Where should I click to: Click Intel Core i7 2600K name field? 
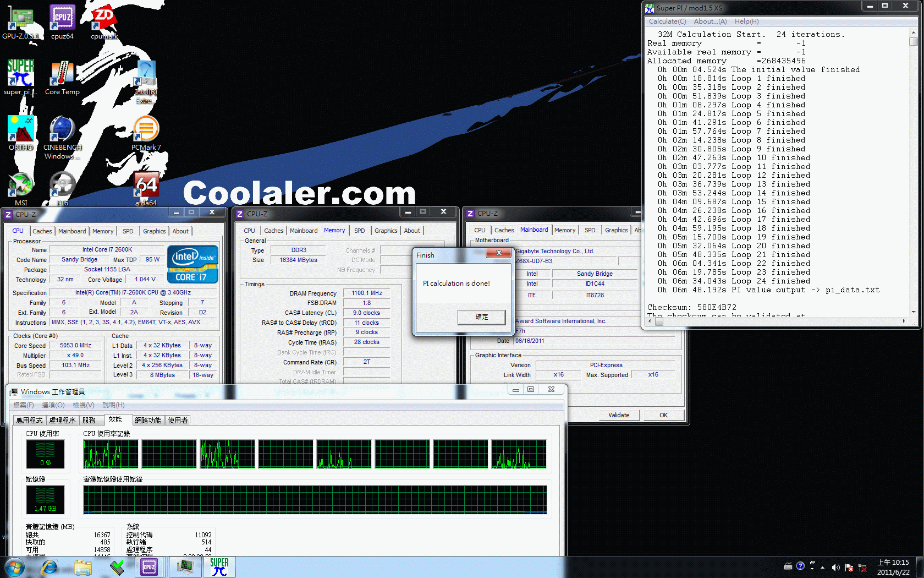coord(107,250)
